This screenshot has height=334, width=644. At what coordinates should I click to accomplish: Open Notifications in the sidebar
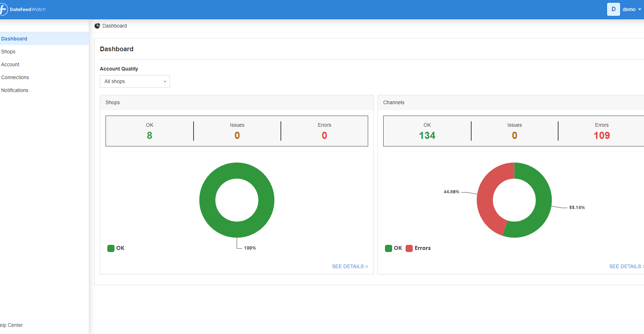click(x=15, y=90)
